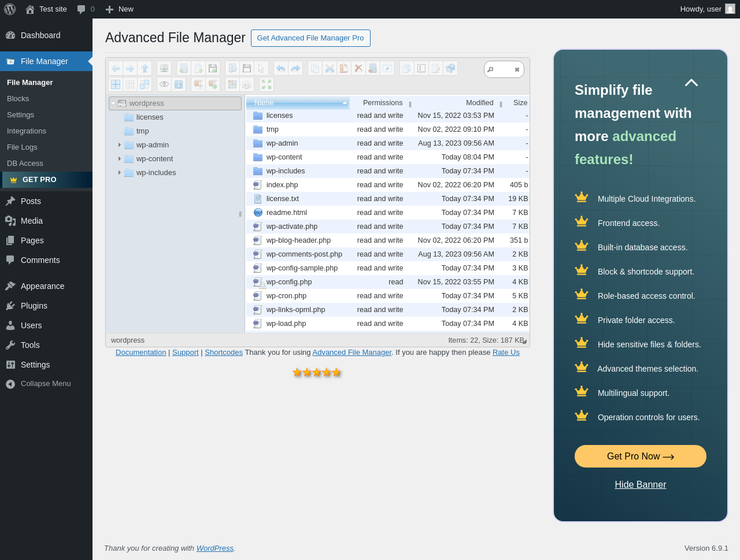740x560 pixels.
Task: Click the upload files icon
Action: (x=213, y=68)
